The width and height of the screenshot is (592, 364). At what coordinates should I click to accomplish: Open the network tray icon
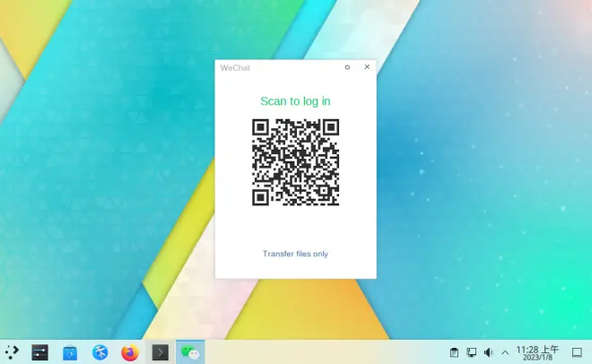(x=471, y=352)
